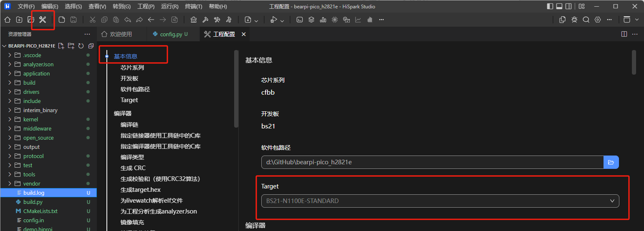Select 编译链 in settings navigation
Screen dimensions: 644x231
(x=129, y=125)
